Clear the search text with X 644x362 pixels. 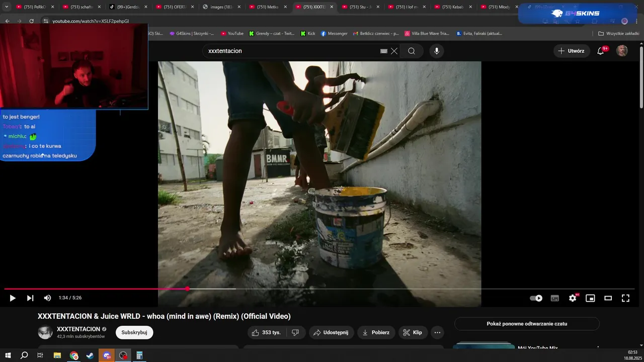pyautogui.click(x=394, y=51)
